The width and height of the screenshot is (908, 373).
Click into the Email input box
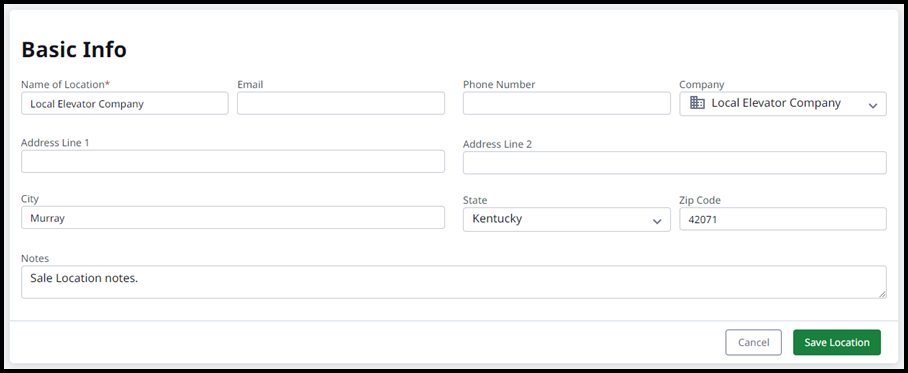click(x=341, y=104)
